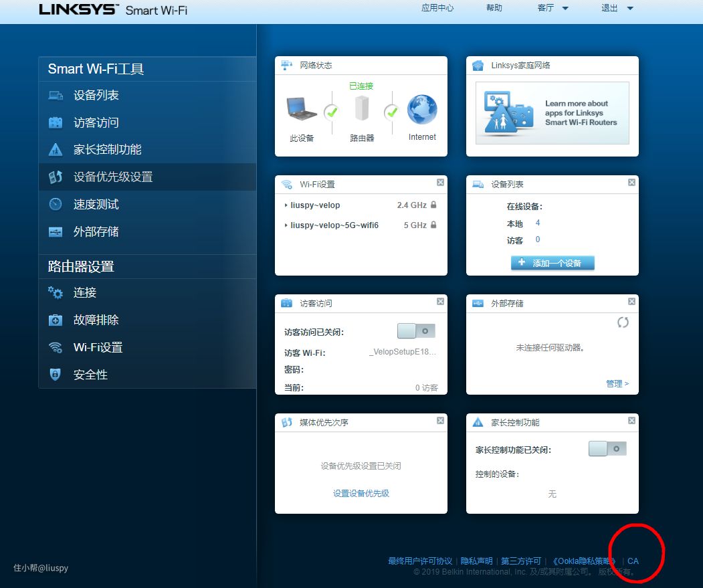Refresh the 外部存储 widget

pos(623,322)
